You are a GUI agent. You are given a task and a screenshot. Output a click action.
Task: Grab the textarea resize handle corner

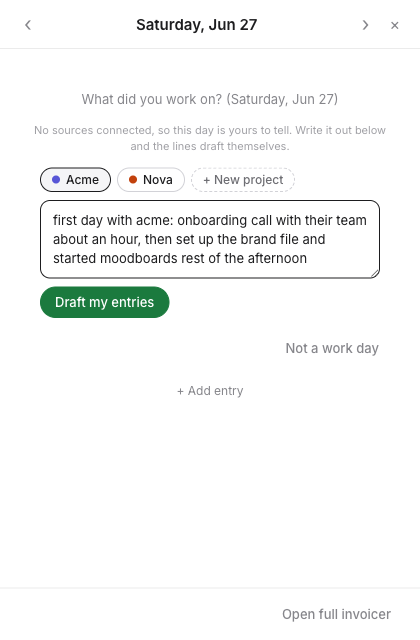(x=375, y=273)
